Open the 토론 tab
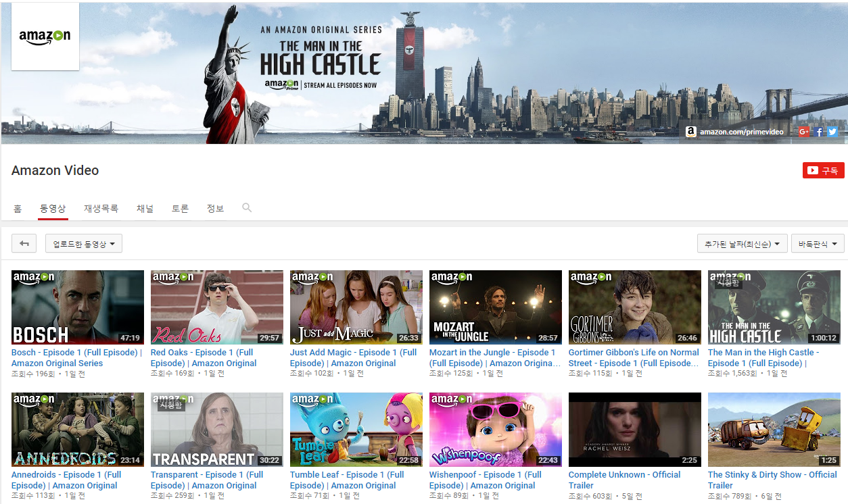848x504 pixels. point(180,209)
